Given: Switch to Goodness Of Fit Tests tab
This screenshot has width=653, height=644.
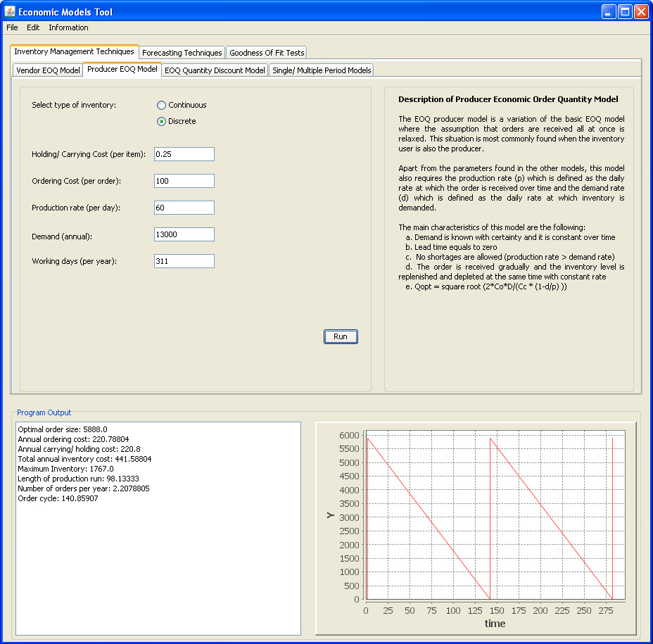Looking at the screenshot, I should pos(267,53).
